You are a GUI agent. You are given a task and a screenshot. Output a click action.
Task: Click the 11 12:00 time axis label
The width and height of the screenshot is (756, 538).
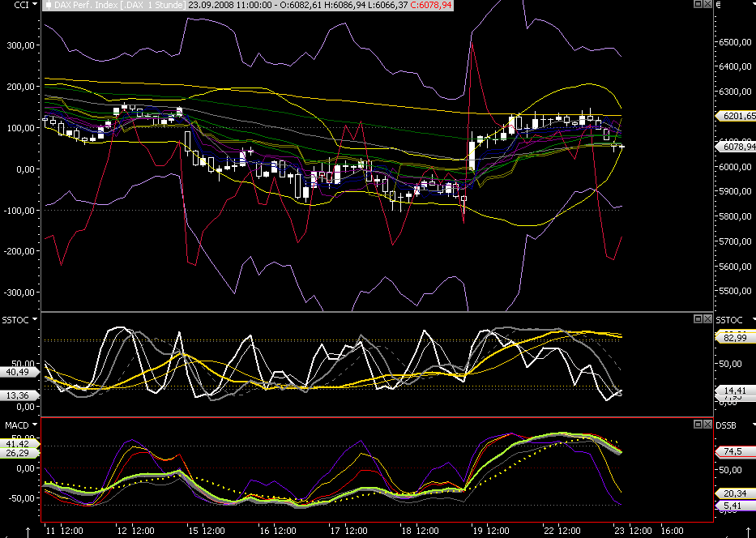coord(64,531)
